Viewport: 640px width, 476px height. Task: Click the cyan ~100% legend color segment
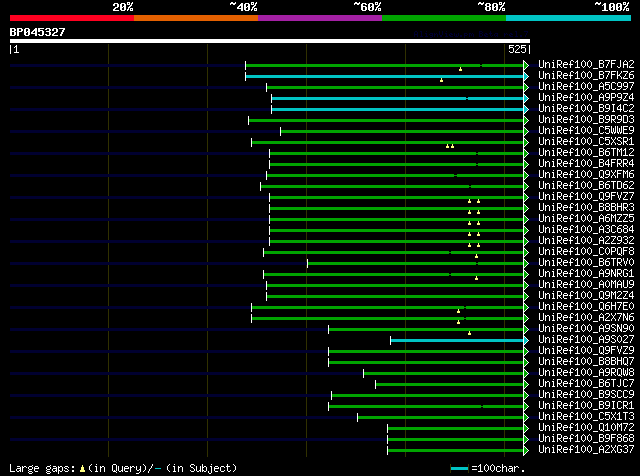[569, 18]
